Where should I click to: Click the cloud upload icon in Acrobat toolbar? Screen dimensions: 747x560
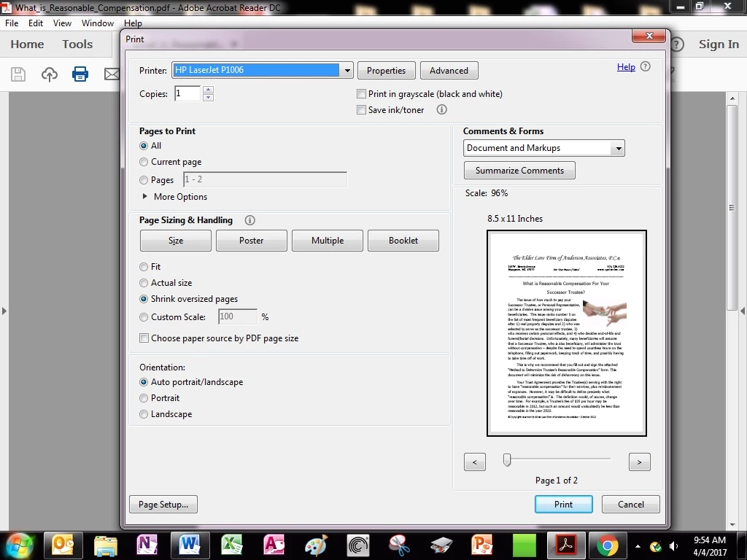[50, 74]
